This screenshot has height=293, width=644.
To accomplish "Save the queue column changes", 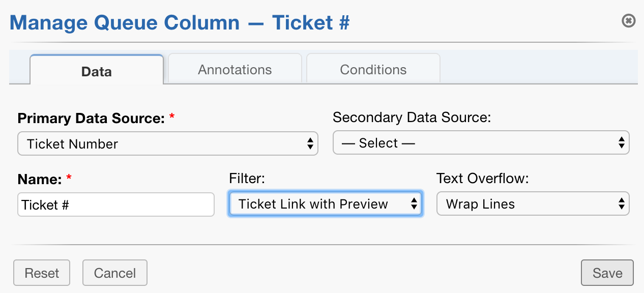I will click(x=607, y=273).
